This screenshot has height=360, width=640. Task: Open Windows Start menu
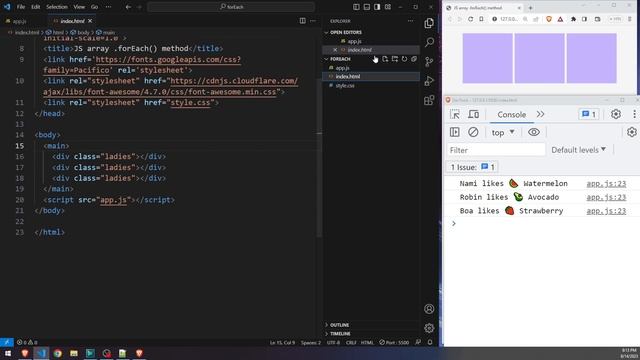[x=8, y=353]
